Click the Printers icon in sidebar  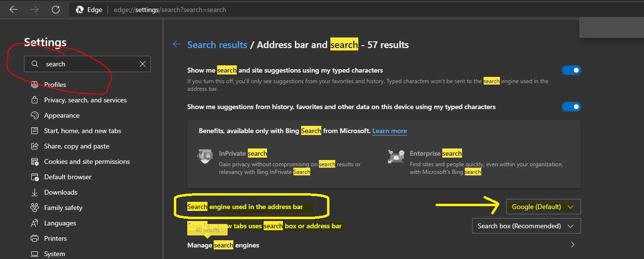coord(35,238)
